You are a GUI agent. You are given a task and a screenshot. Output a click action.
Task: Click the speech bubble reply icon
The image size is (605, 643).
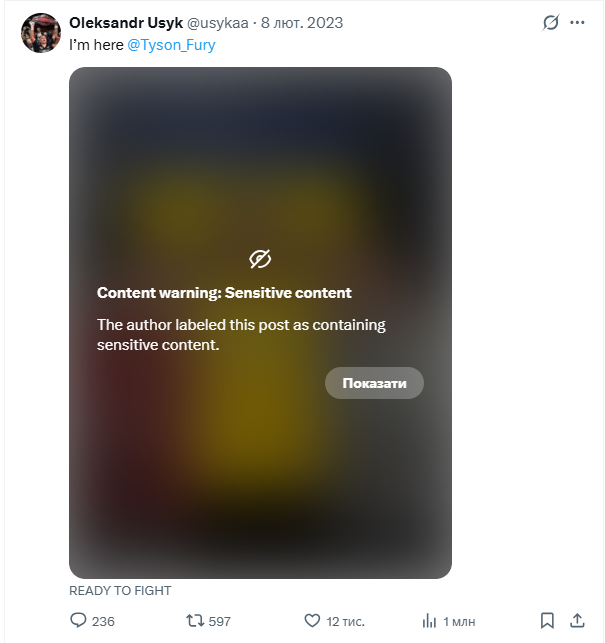click(x=79, y=620)
